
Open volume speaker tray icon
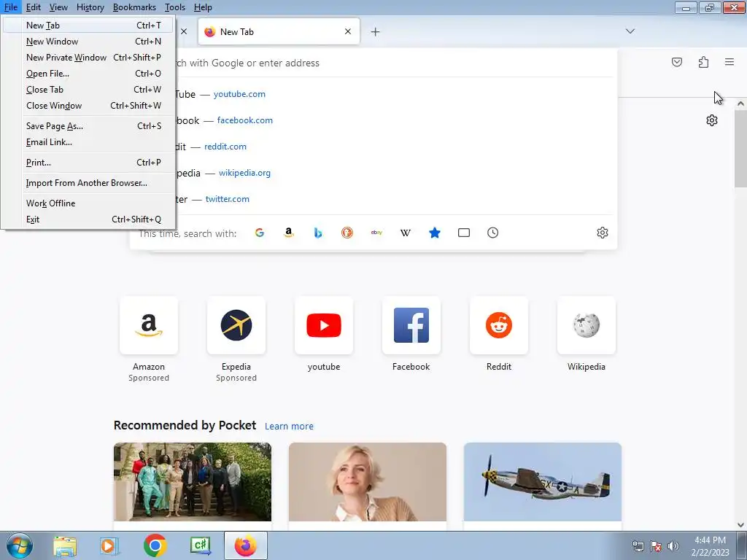pos(673,546)
